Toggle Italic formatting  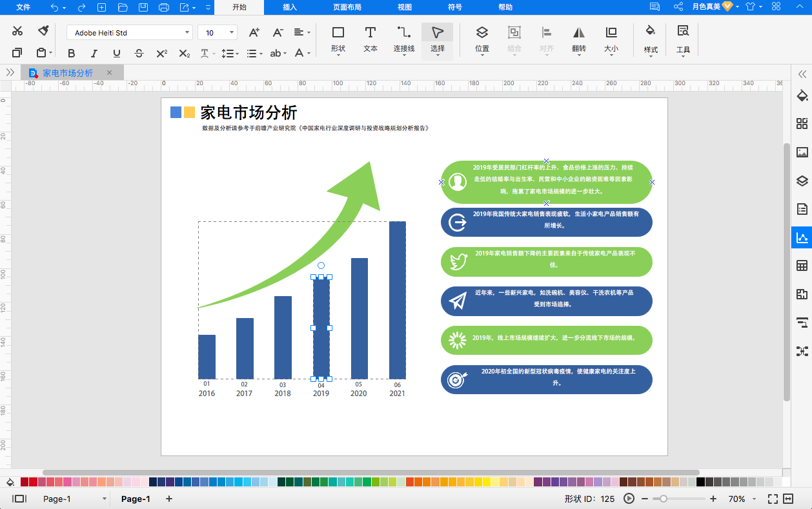(94, 54)
